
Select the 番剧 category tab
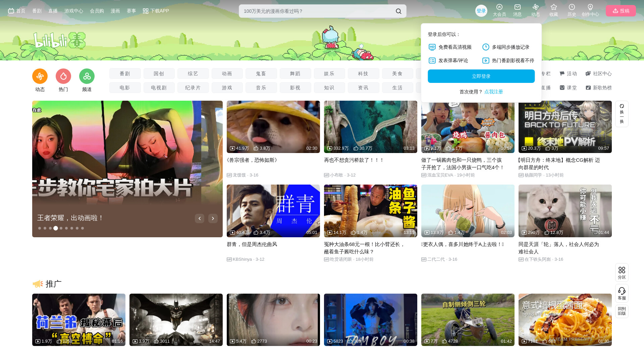(125, 73)
